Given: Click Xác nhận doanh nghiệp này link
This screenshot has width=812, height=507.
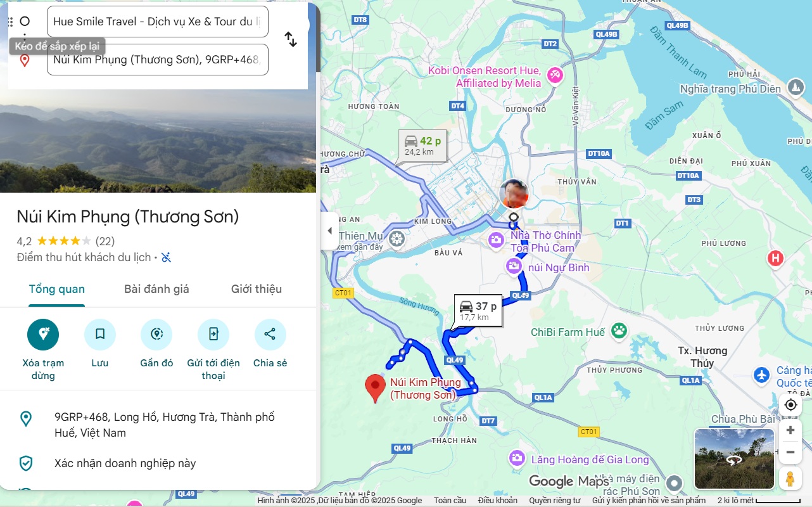Looking at the screenshot, I should (125, 463).
